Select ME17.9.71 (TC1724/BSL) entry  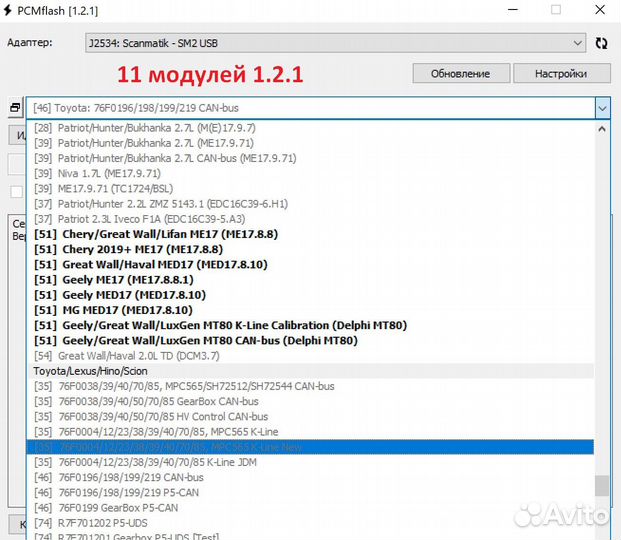pyautogui.click(x=310, y=189)
